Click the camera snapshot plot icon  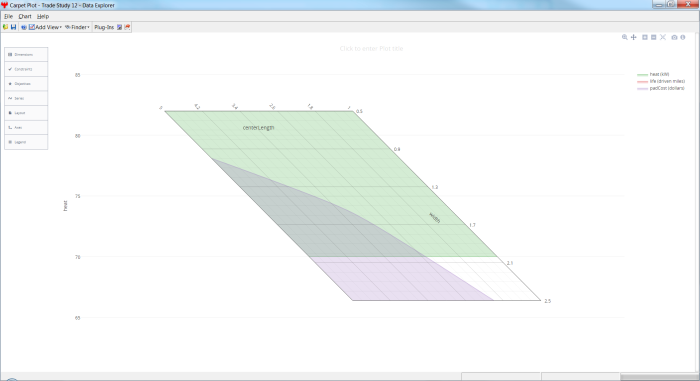pyautogui.click(x=674, y=38)
